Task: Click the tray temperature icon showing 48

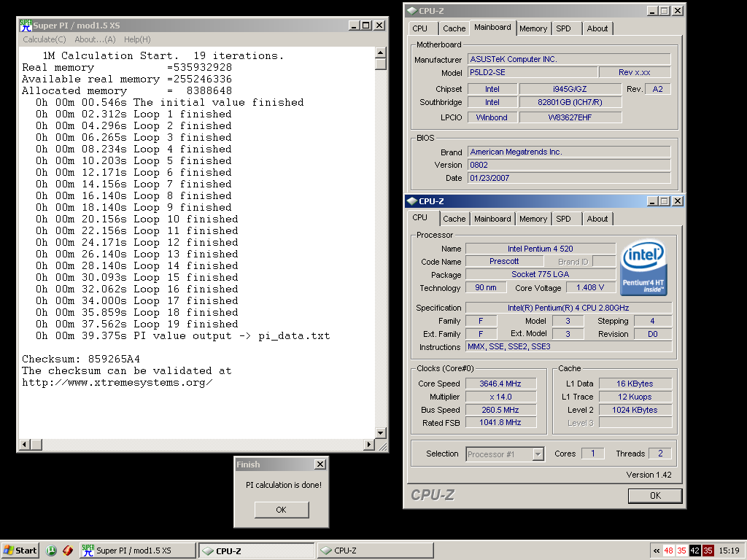Action: (x=668, y=551)
